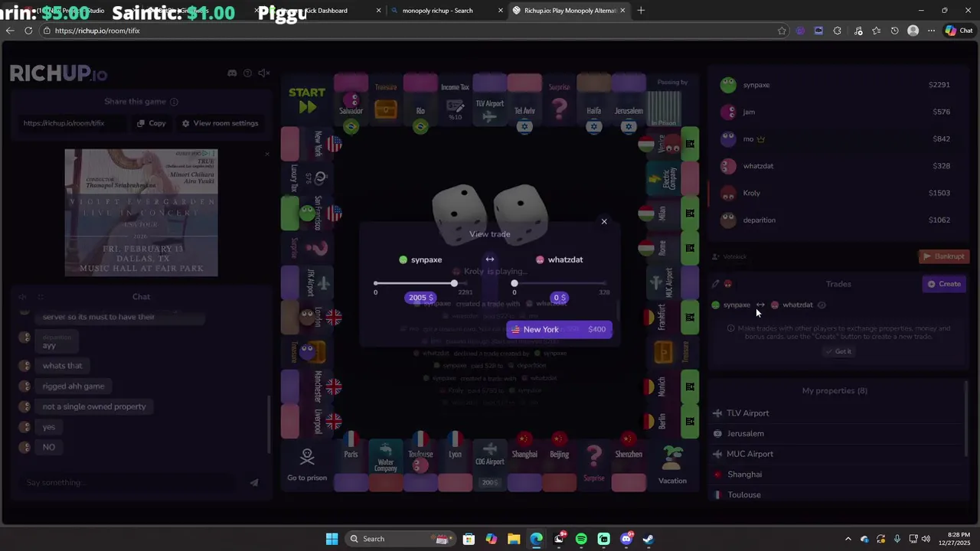Open the Discord icon in RichUp header

click(x=232, y=73)
